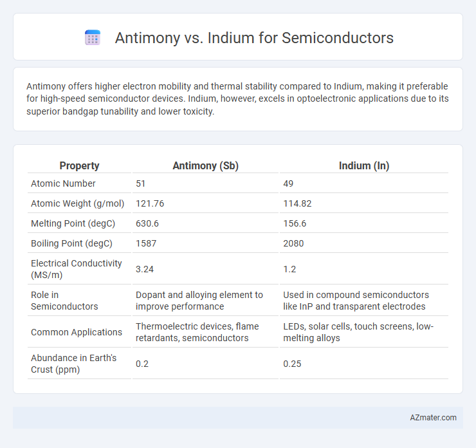Image resolution: width=476 pixels, height=448 pixels.
Task: Select the 'Property' column header
Action: coord(79,165)
